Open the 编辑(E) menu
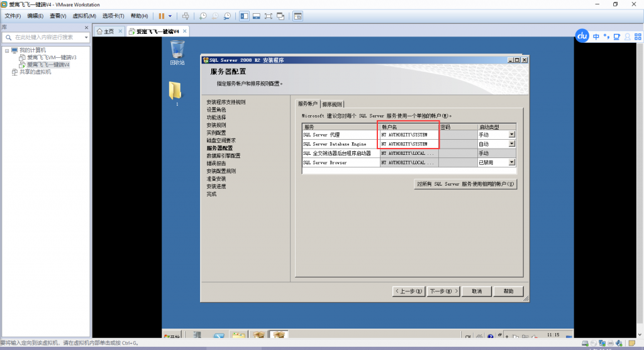The image size is (644, 350). click(35, 16)
